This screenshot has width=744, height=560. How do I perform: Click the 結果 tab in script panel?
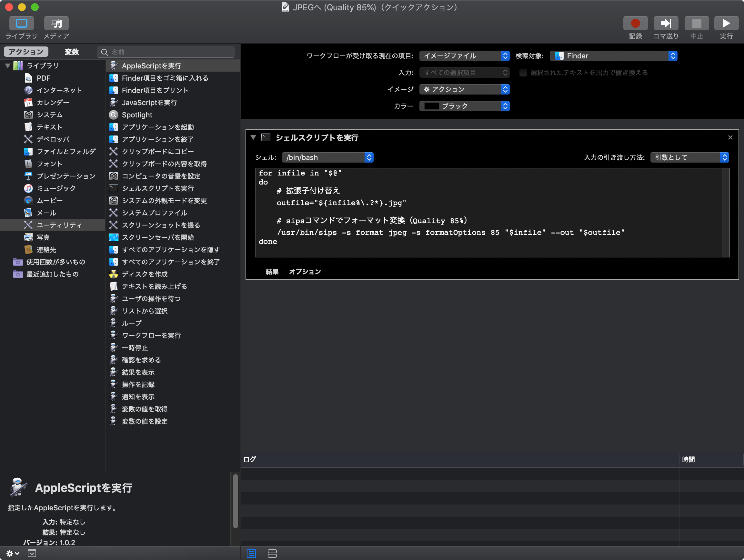coord(272,271)
